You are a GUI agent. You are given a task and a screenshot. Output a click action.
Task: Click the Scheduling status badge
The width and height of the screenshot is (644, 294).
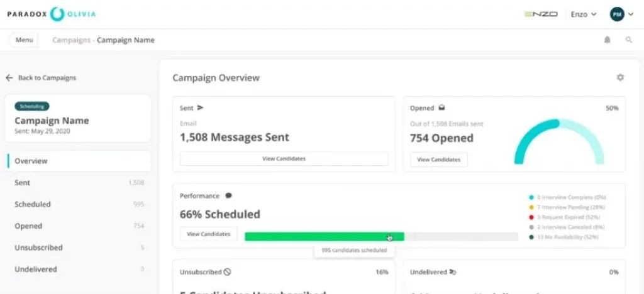click(32, 106)
